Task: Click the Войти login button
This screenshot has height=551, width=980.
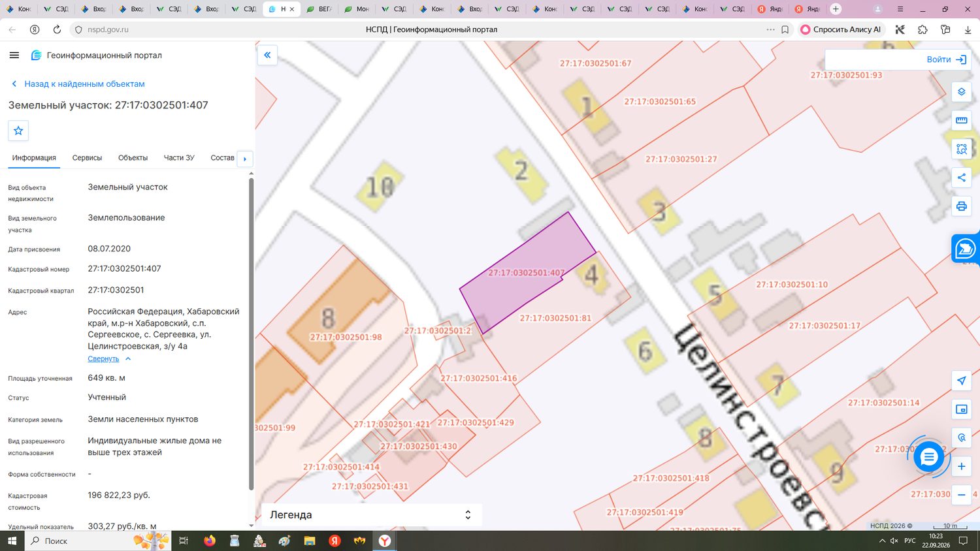Action: point(946,59)
